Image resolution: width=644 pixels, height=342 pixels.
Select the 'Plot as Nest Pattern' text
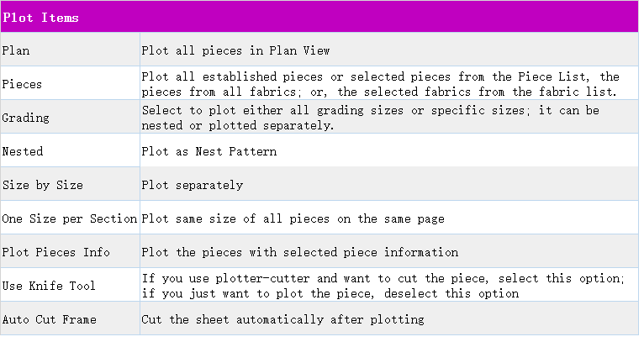click(x=209, y=151)
